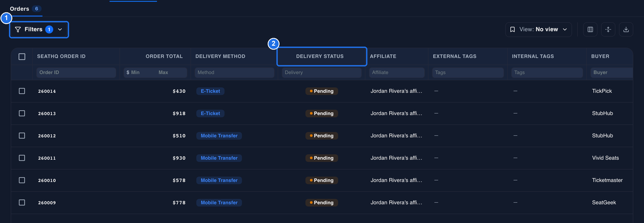Click Pending status of order 260009
This screenshot has width=644, height=223.
tap(321, 203)
